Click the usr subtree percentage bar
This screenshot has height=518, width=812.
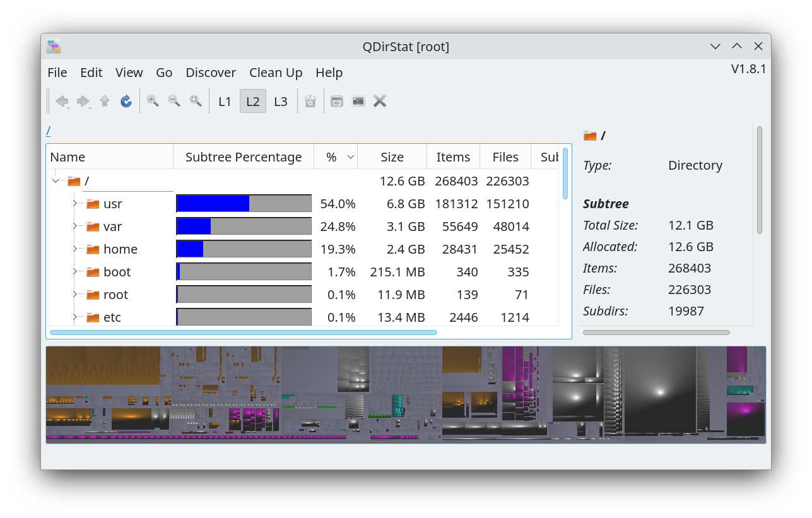[x=244, y=203]
